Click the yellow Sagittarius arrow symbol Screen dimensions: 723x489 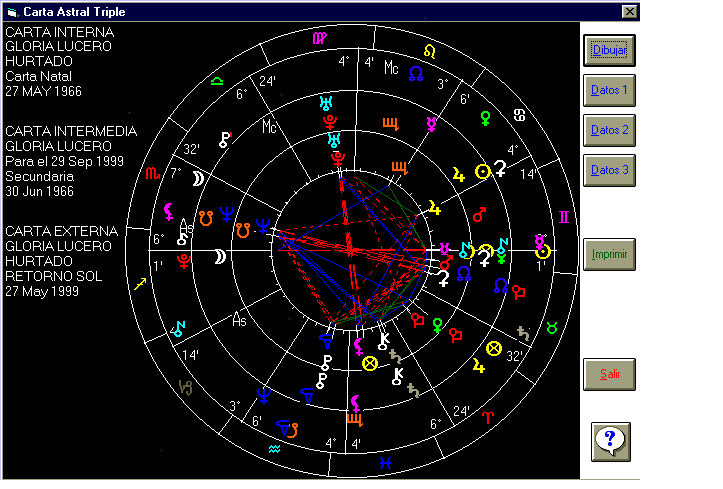coord(141,284)
